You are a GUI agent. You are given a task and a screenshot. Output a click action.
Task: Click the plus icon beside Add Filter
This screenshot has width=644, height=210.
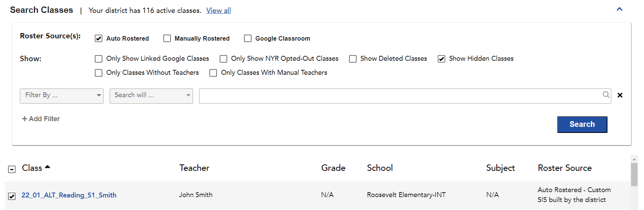[x=25, y=119]
